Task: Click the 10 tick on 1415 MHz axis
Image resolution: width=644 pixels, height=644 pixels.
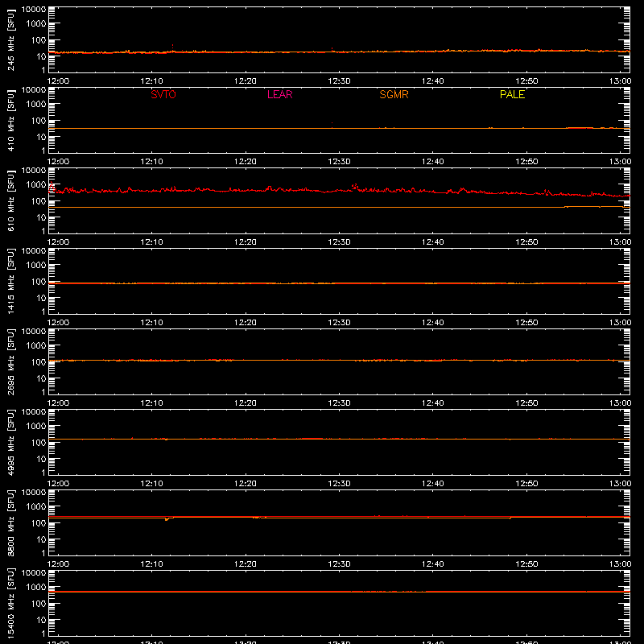Action: 41,298
